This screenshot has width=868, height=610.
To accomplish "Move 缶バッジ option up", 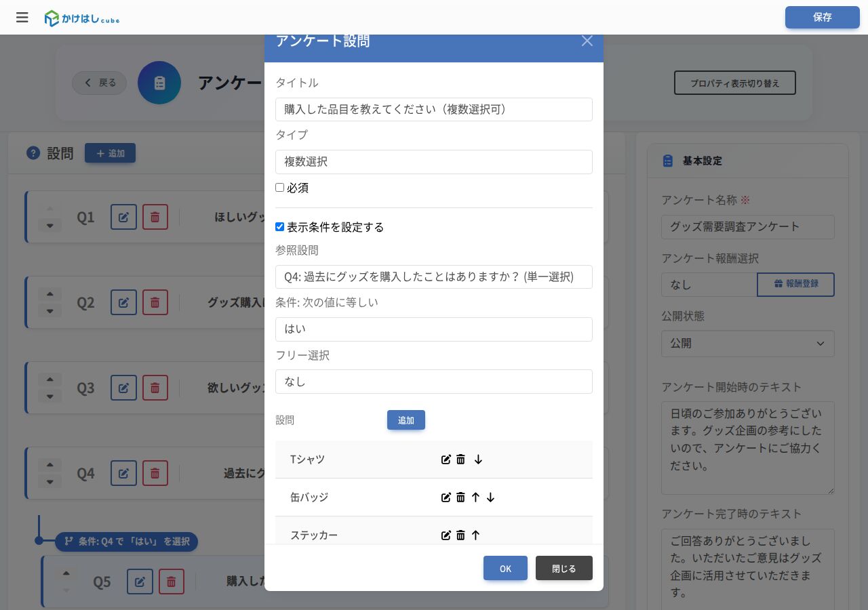I will pos(475,497).
